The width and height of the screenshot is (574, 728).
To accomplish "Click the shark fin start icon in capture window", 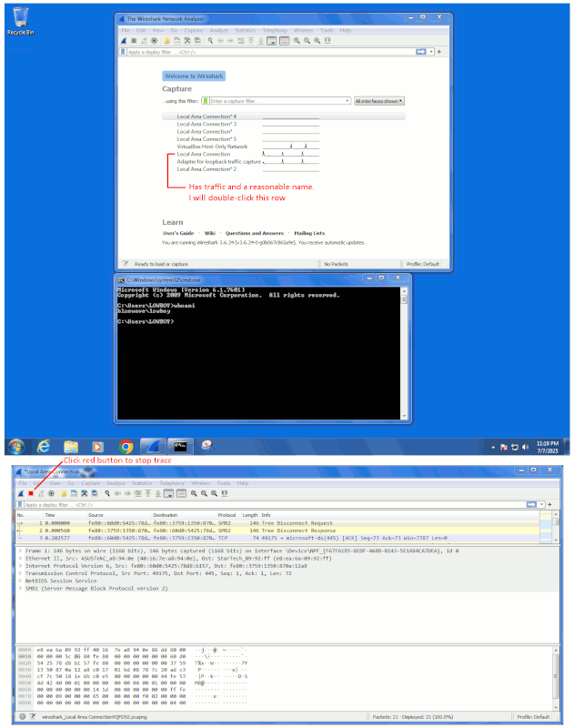I will [20, 493].
